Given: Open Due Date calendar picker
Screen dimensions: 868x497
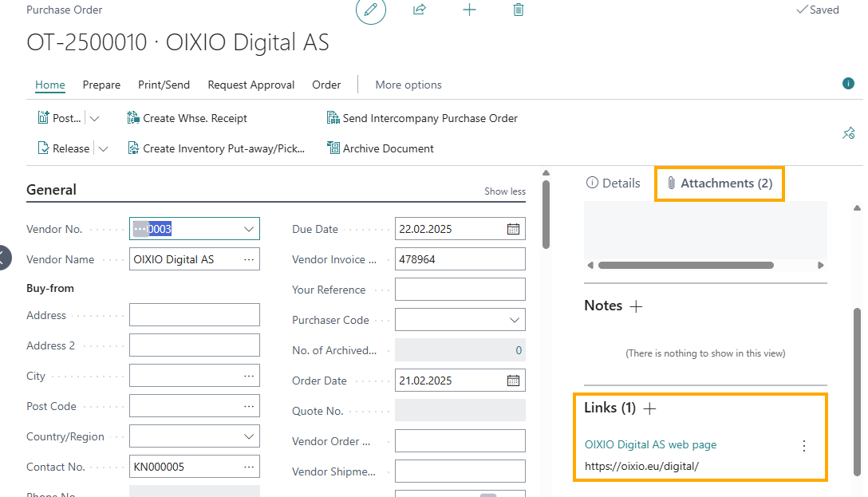Looking at the screenshot, I should click(x=513, y=229).
